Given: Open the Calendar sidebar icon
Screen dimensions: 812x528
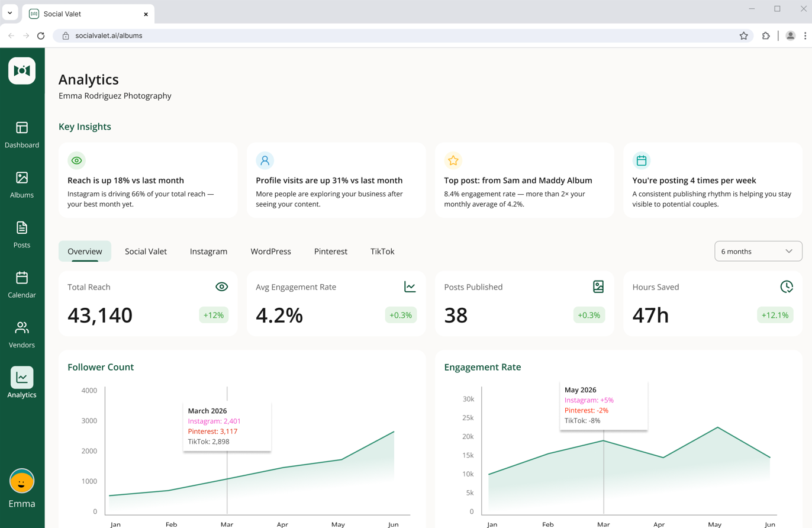Looking at the screenshot, I should coord(22,278).
